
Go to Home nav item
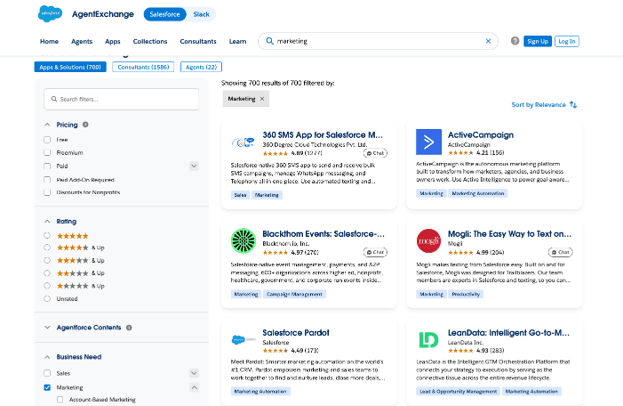pyautogui.click(x=49, y=41)
